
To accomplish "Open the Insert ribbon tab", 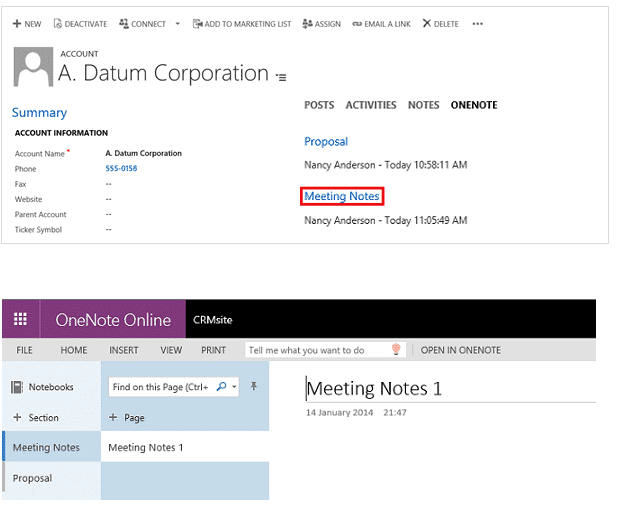I will (124, 351).
